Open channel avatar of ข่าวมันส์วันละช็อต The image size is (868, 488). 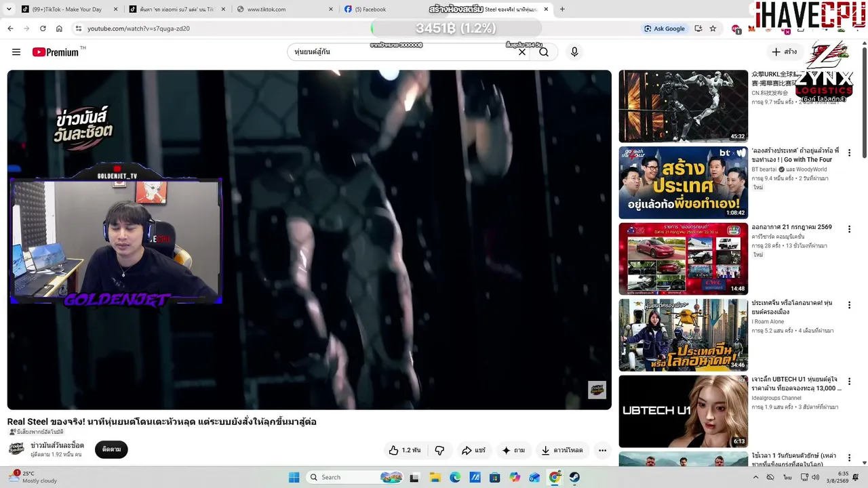pyautogui.click(x=16, y=449)
